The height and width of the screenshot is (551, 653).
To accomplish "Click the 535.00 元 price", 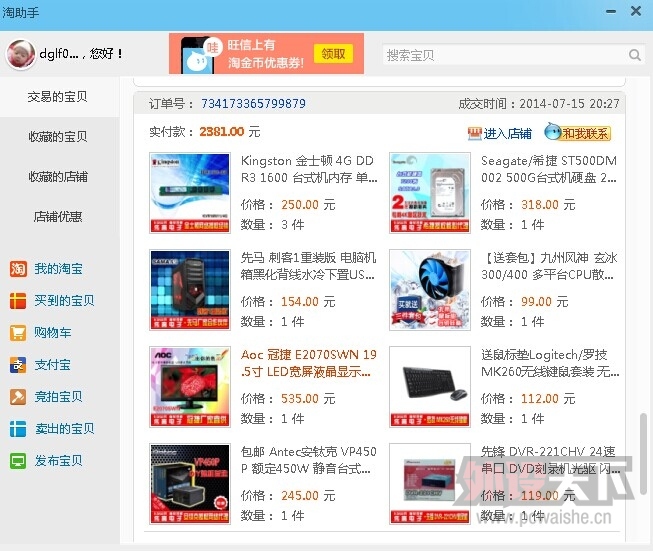I will point(308,399).
